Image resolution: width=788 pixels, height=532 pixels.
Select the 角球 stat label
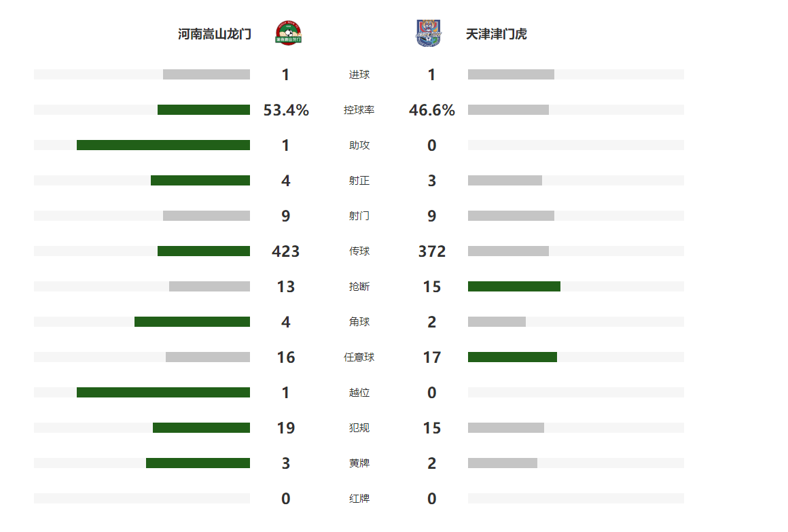pos(359,322)
